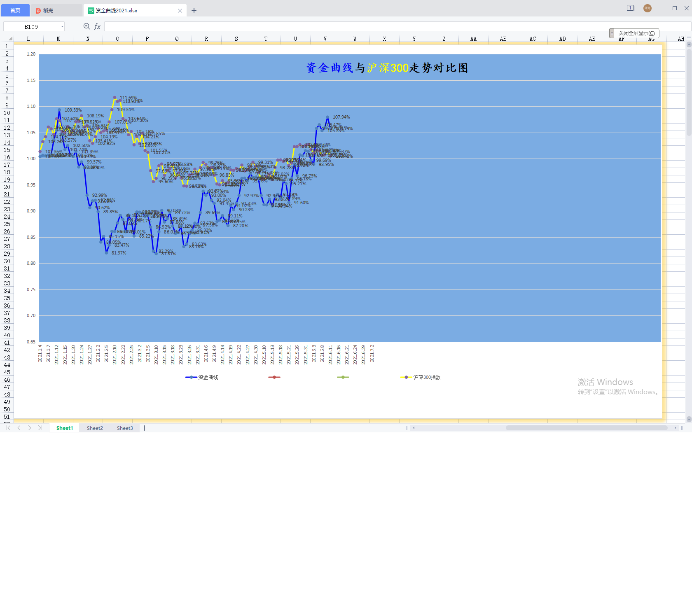Add a new sheet with plus icon
The width and height of the screenshot is (692, 616).
pyautogui.click(x=145, y=428)
